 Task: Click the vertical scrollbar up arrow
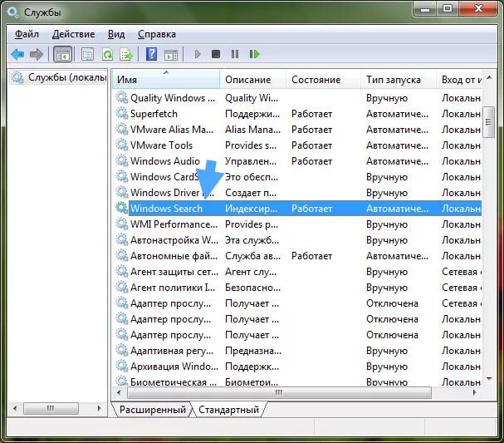pyautogui.click(x=489, y=77)
